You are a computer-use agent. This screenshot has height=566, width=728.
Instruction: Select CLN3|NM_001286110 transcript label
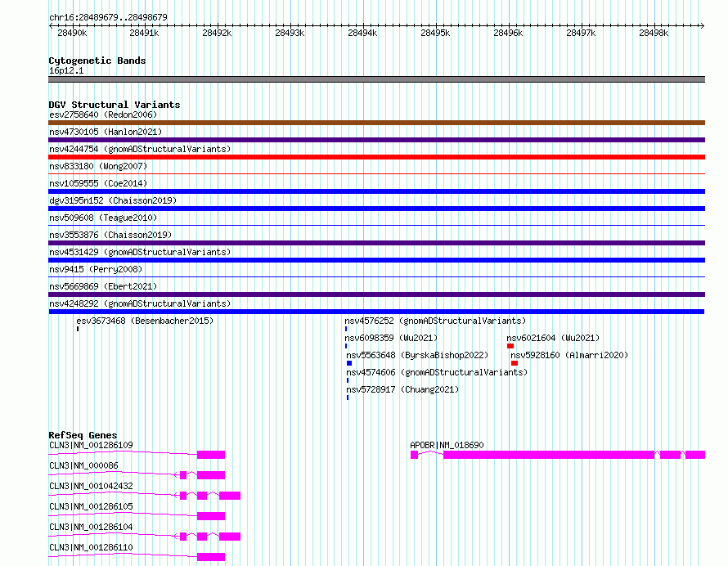pos(91,547)
